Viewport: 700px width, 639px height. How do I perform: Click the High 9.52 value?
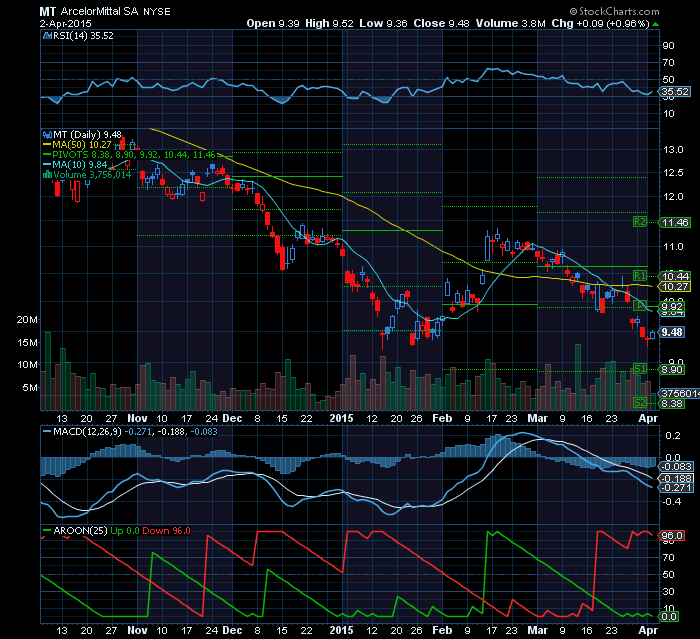pos(329,23)
